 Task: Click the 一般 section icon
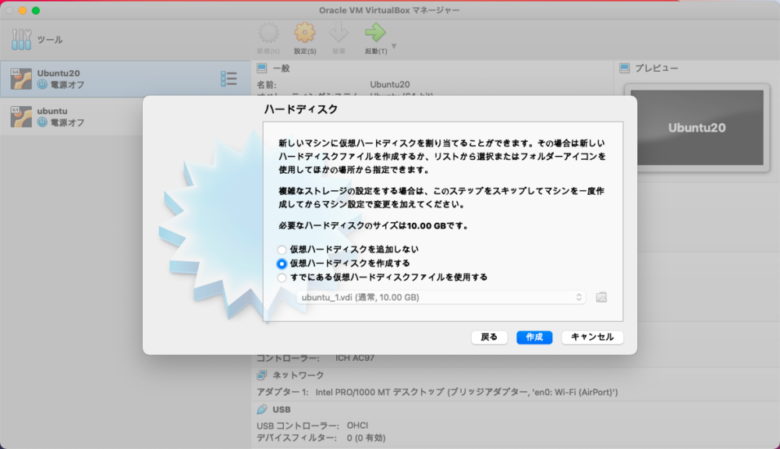pyautogui.click(x=262, y=68)
